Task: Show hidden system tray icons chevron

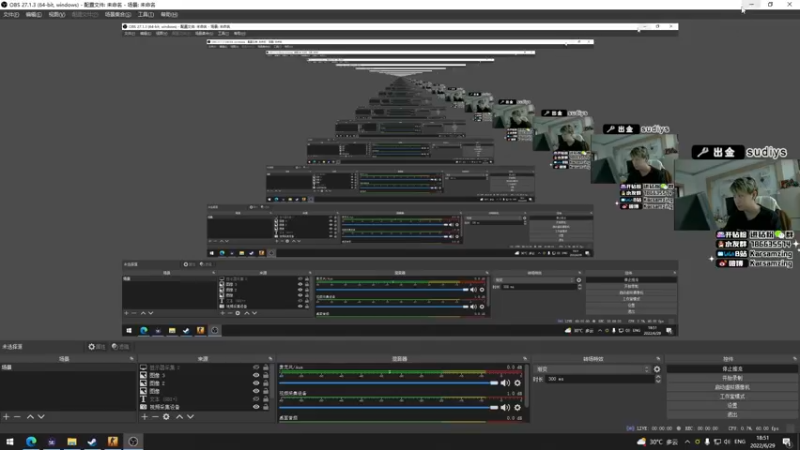Action: [x=687, y=442]
